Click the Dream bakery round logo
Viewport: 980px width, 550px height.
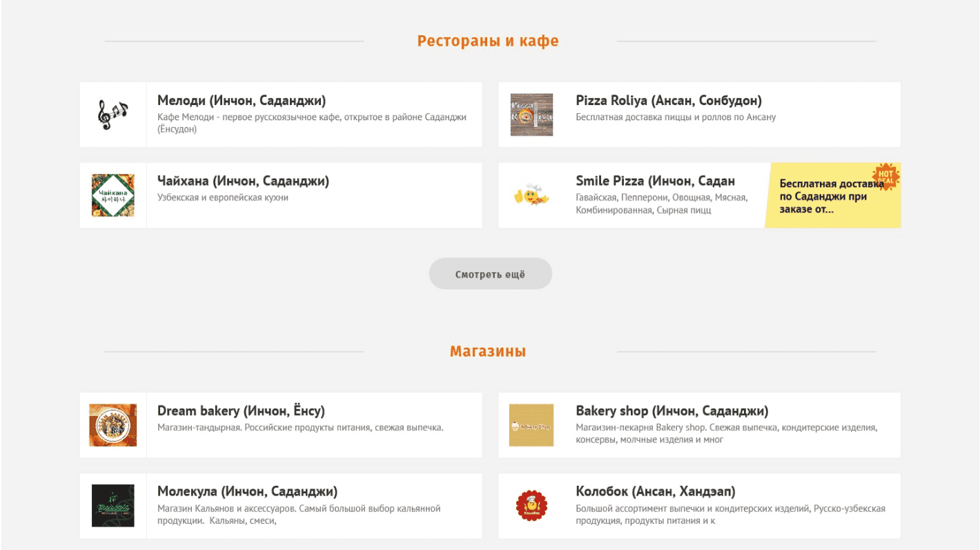point(113,425)
